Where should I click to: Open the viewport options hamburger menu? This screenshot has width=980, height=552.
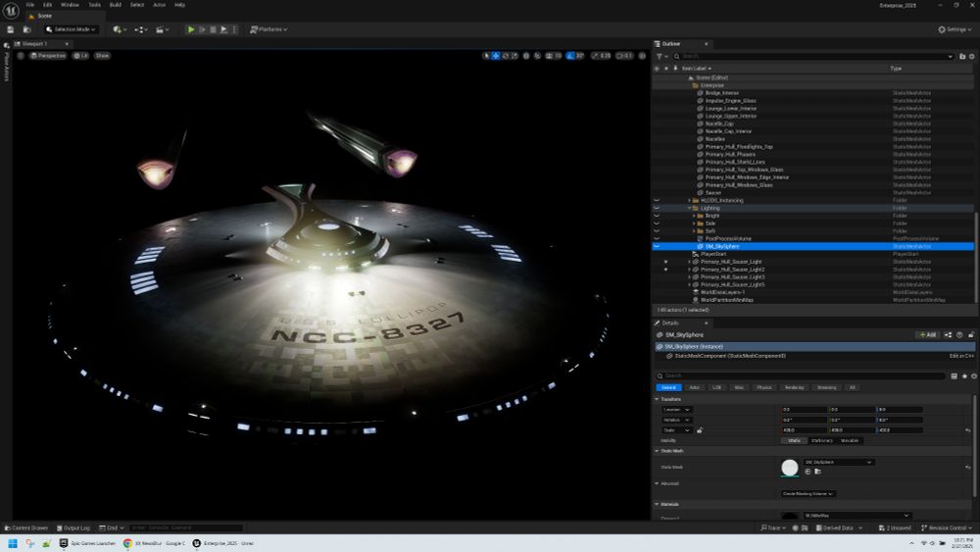point(21,56)
